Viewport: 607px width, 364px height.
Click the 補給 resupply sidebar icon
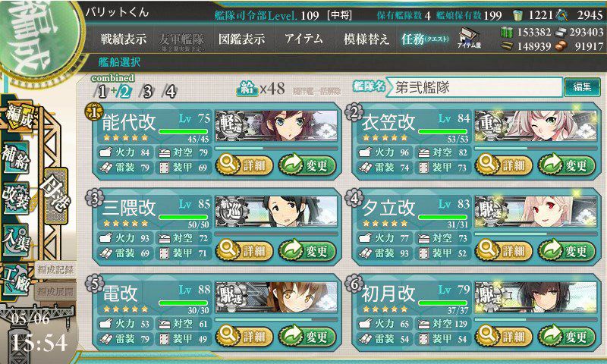pyautogui.click(x=16, y=157)
